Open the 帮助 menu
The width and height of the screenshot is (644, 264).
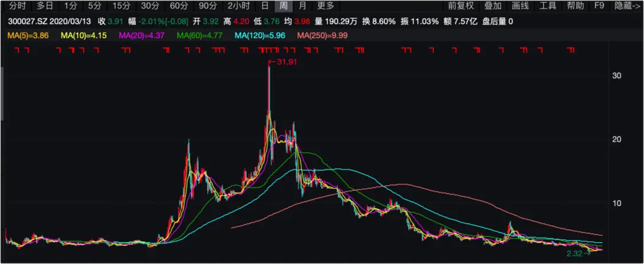pos(575,6)
